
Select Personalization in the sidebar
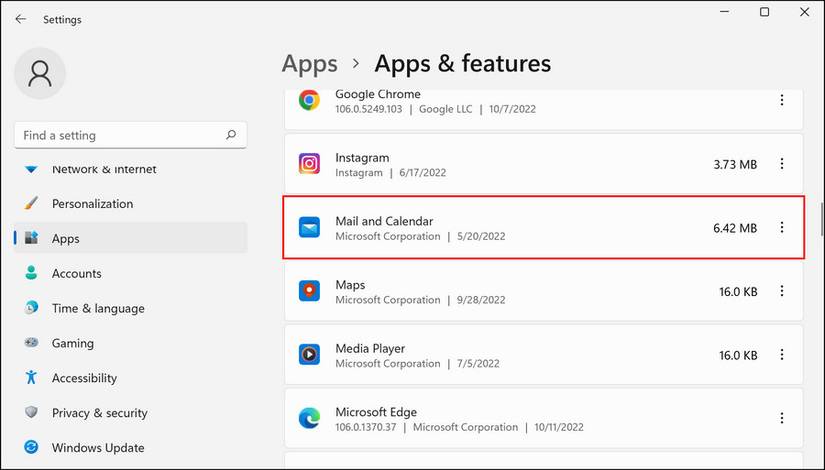coord(92,204)
